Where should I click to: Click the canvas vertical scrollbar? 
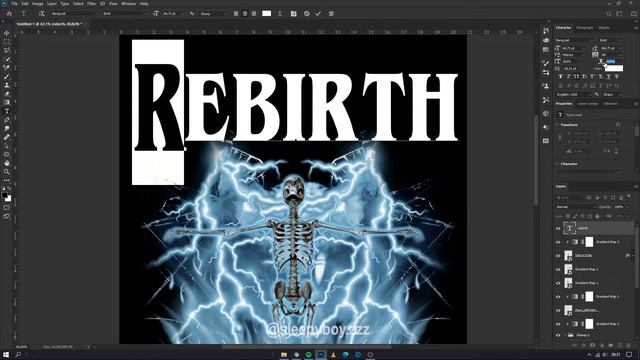coord(536,159)
